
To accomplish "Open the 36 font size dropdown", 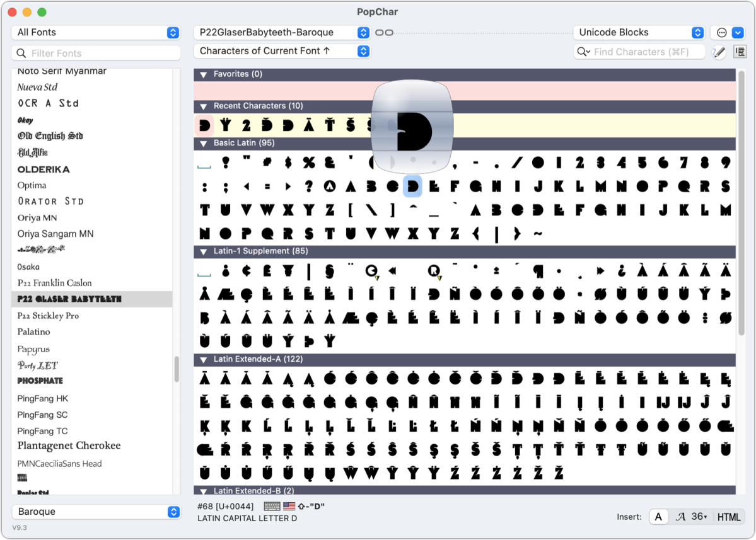I will pyautogui.click(x=699, y=517).
